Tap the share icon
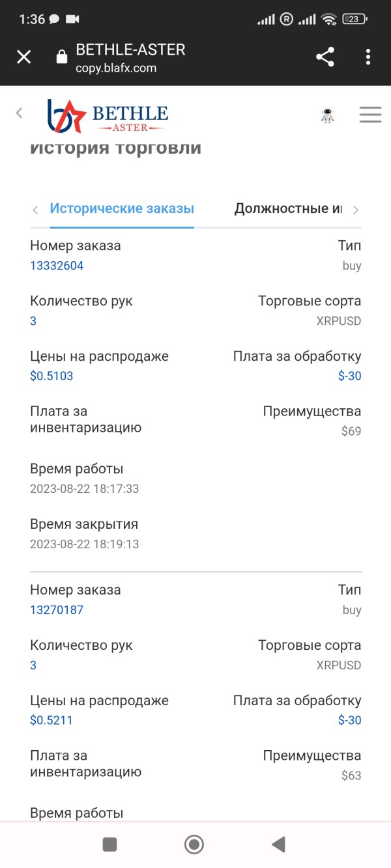The width and height of the screenshot is (391, 868). [325, 57]
